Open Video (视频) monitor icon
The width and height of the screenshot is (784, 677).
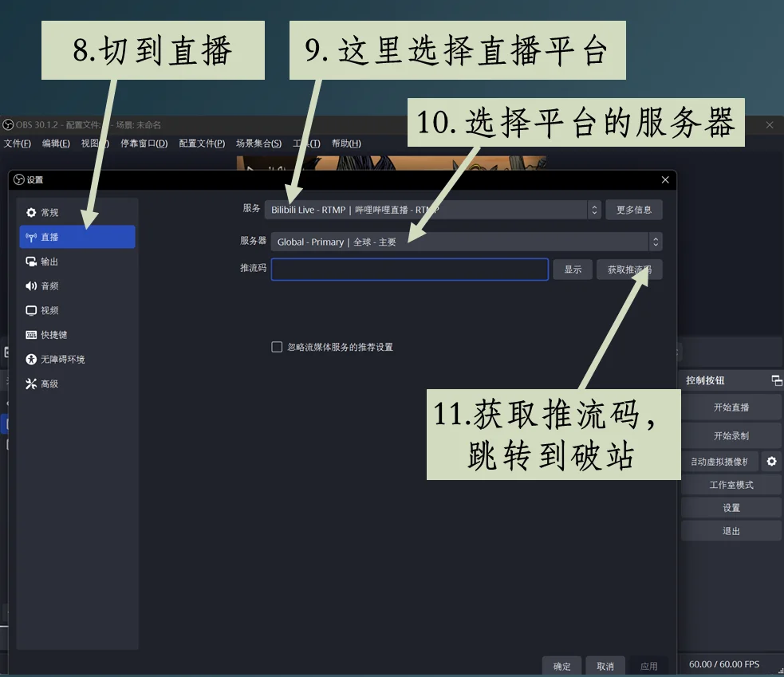tap(31, 311)
